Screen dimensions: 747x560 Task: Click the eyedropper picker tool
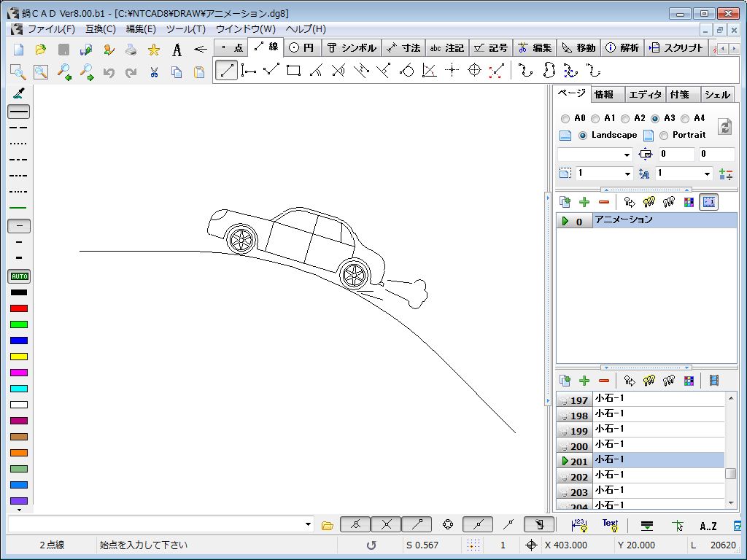(x=18, y=93)
